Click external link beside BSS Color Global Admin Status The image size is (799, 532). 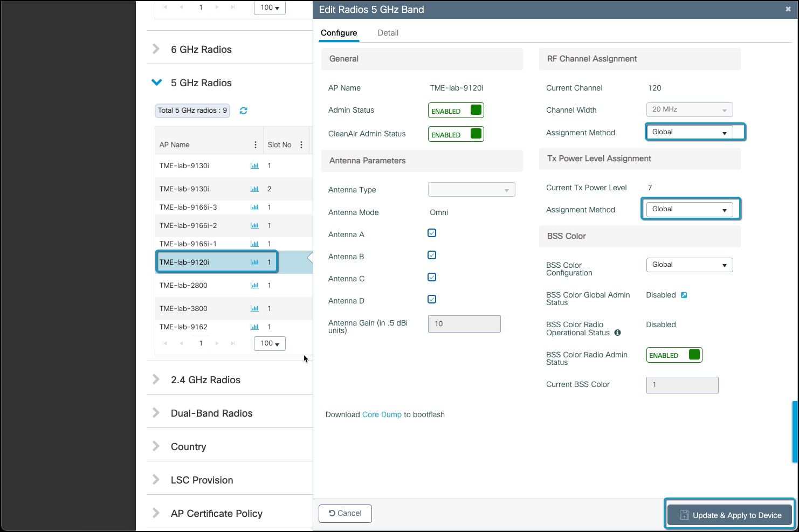point(684,295)
